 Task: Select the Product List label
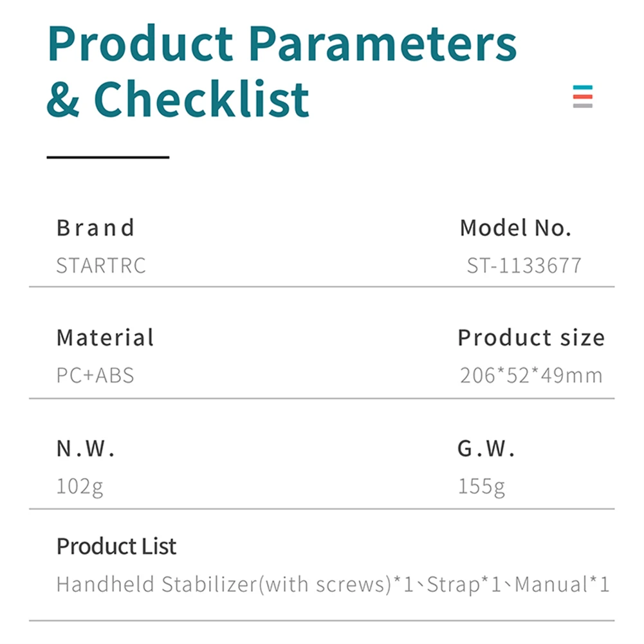point(116,546)
